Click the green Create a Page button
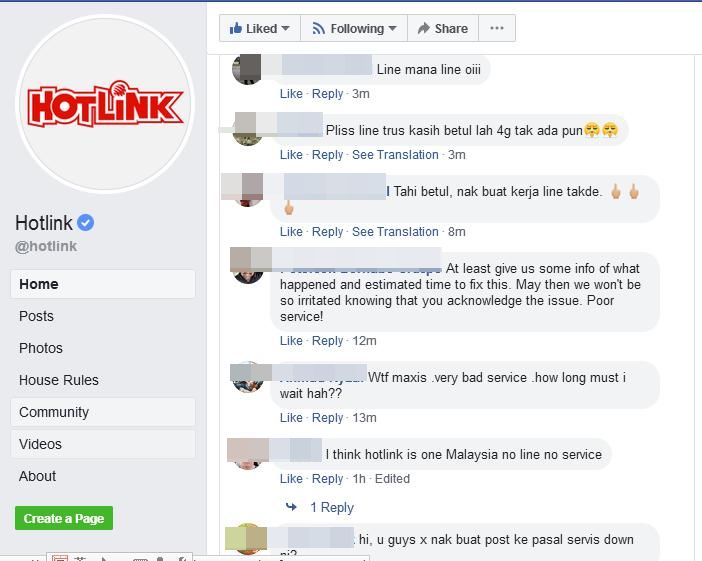This screenshot has width=702, height=561. (x=64, y=518)
